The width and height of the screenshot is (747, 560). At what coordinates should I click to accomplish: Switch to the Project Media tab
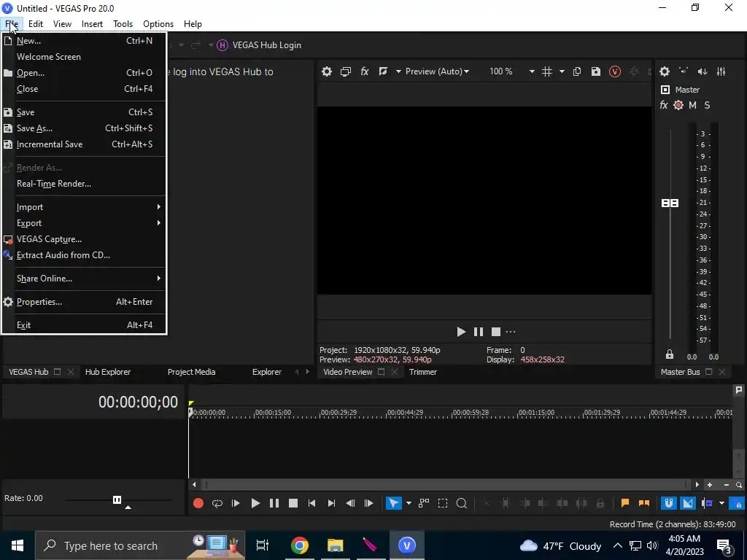(192, 372)
